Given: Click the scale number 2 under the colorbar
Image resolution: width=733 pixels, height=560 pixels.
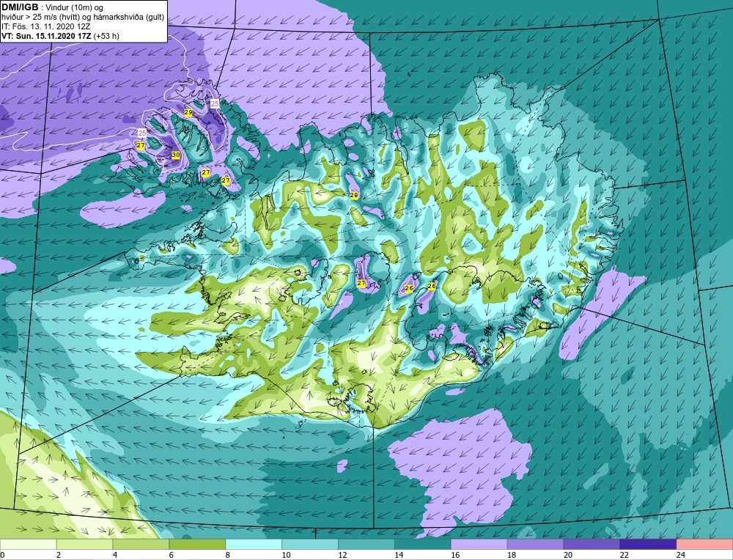Looking at the screenshot, I should [x=59, y=555].
